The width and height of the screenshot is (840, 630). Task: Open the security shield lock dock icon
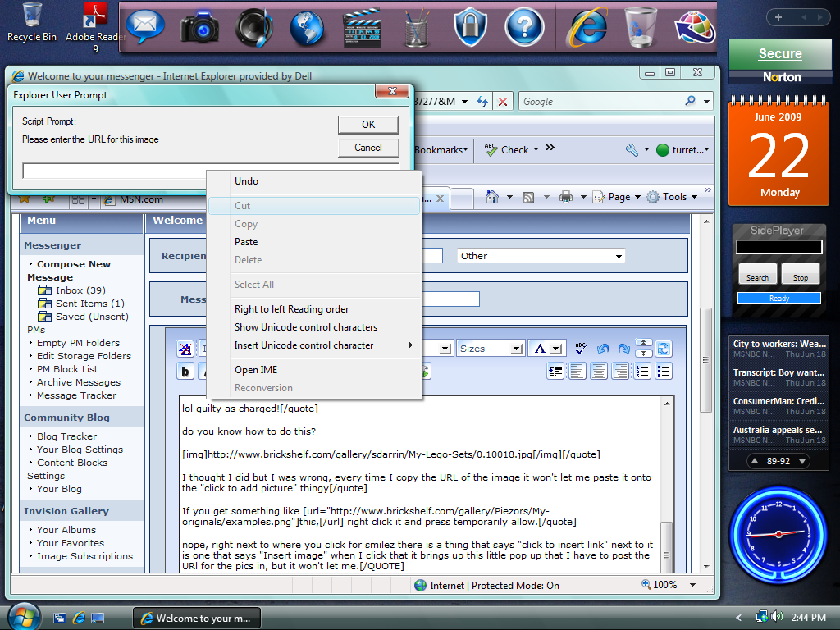(x=470, y=27)
